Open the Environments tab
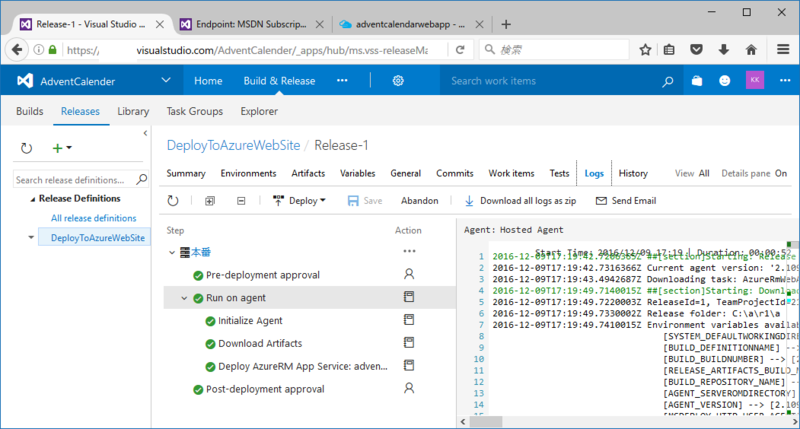 [248, 173]
